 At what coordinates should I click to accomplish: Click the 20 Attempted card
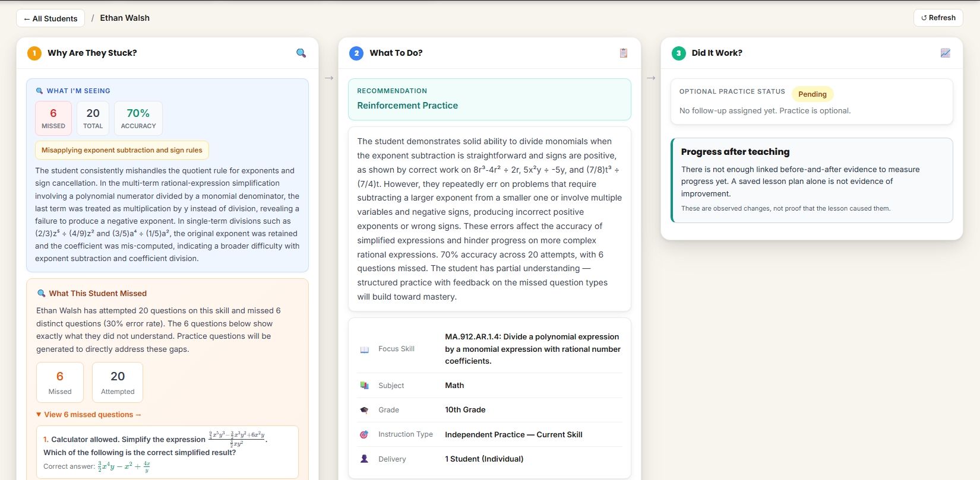coord(118,383)
